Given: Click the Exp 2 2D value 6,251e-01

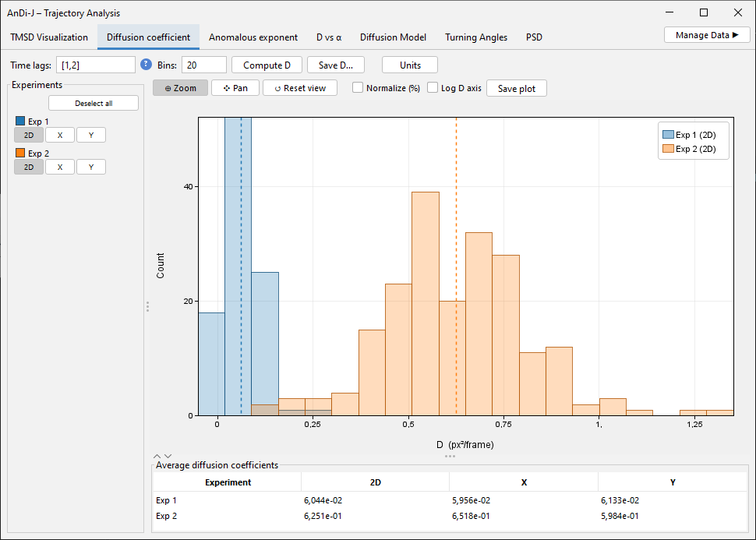Looking at the screenshot, I should 323,516.
